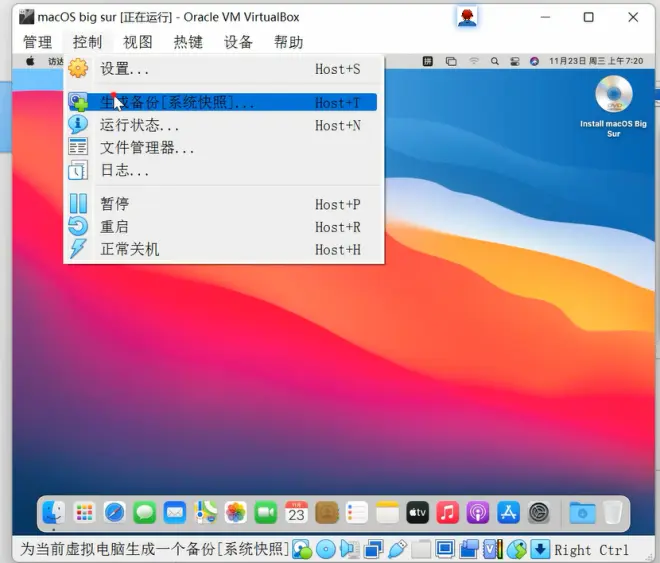Click the USB devices status icon
This screenshot has height=563, width=660.
[x=397, y=549]
